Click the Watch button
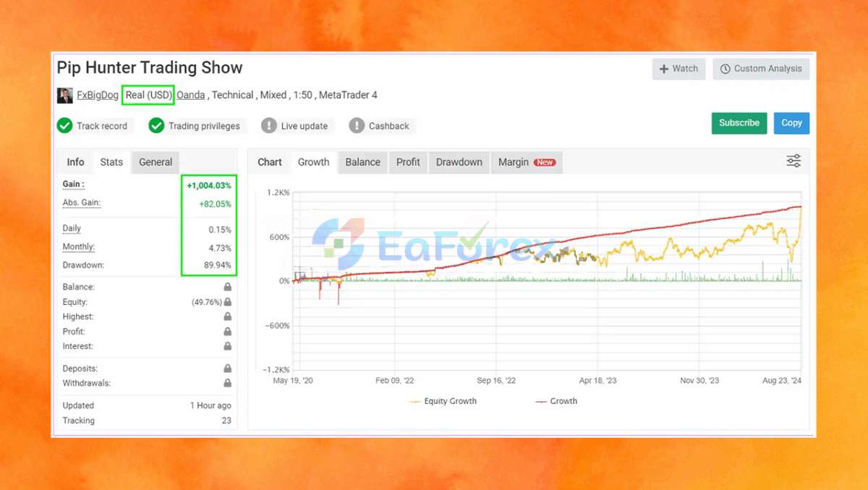 [x=678, y=69]
